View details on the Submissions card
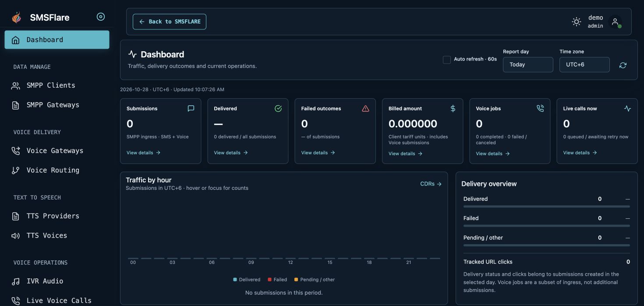This screenshot has height=306, width=644. [x=144, y=153]
